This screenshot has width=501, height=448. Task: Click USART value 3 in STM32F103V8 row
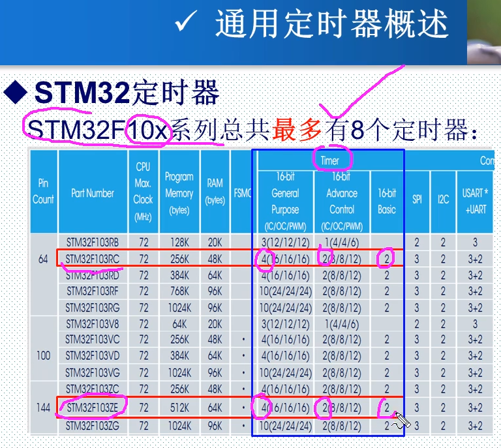(x=475, y=324)
